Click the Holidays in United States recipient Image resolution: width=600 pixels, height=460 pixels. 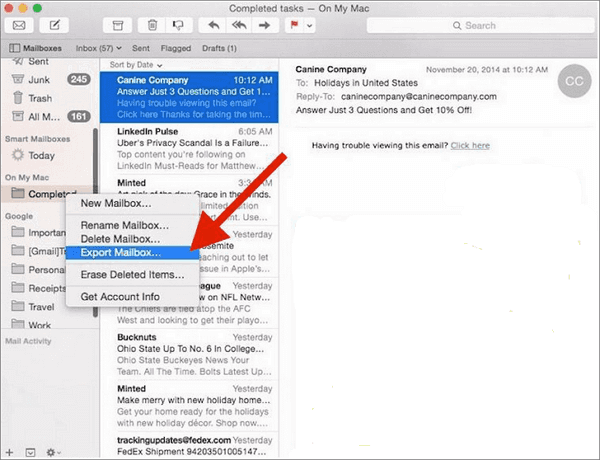pos(366,83)
